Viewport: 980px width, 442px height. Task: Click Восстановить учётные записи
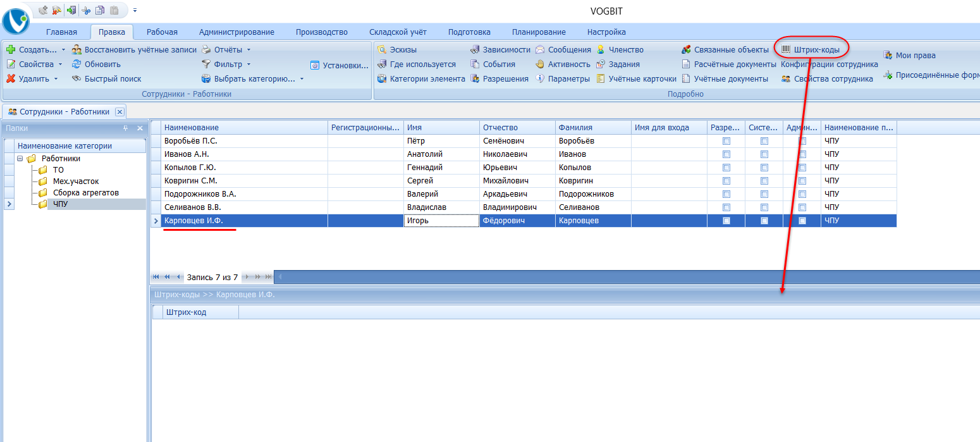pos(134,49)
